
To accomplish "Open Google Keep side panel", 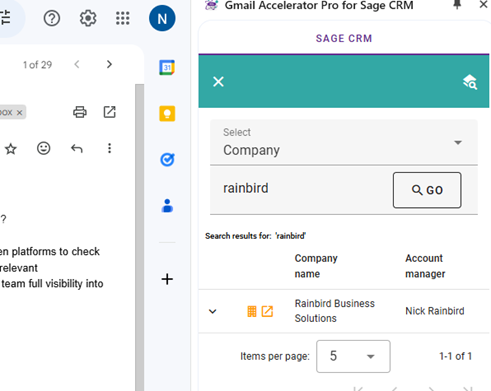I will [167, 114].
